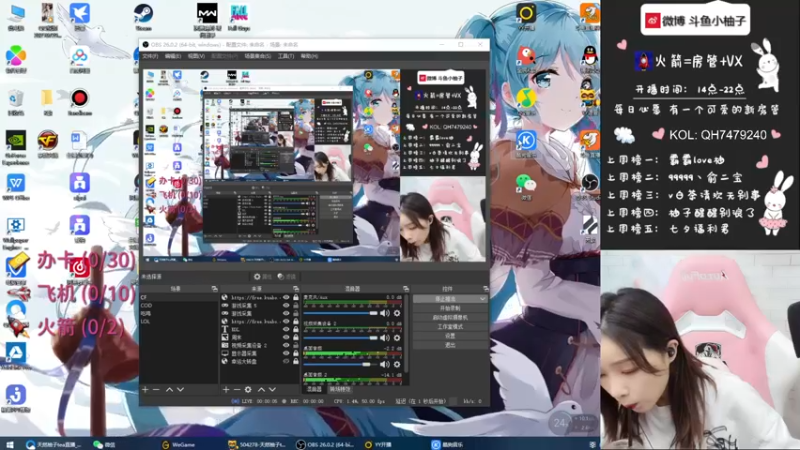
Task: Open the 文件(F) menu
Action: pos(150,56)
